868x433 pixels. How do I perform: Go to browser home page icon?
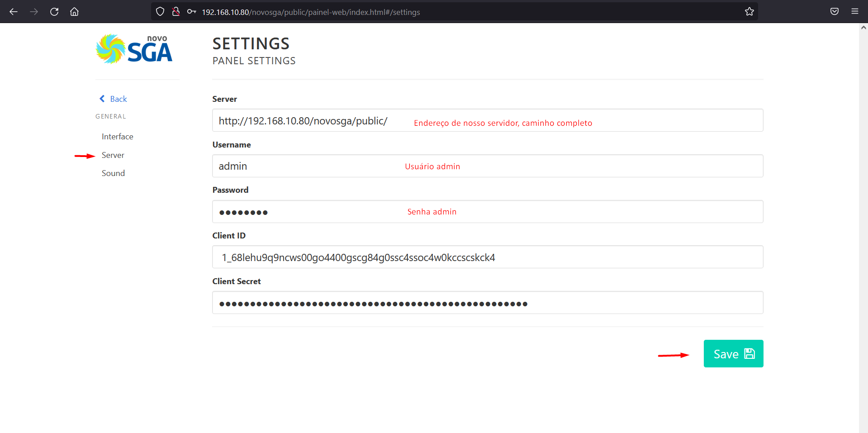click(74, 12)
